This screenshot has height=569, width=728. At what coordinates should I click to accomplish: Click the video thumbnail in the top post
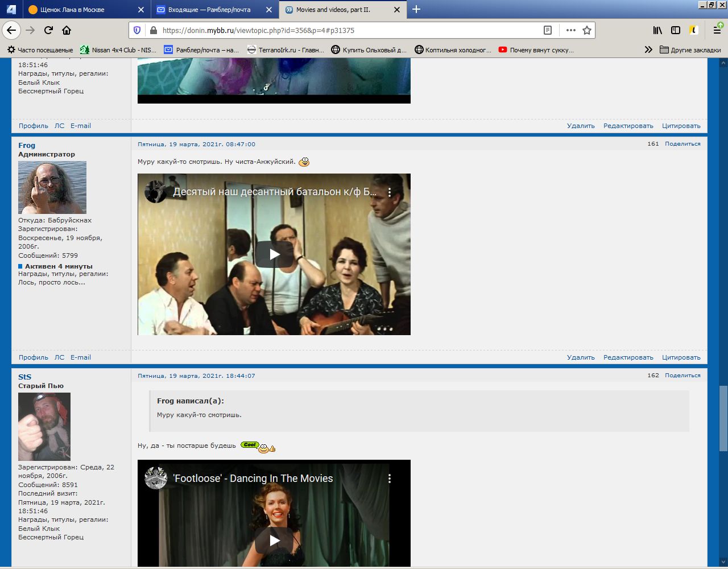tap(274, 81)
